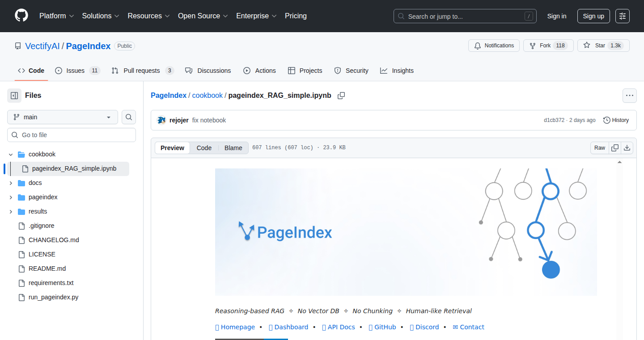This screenshot has height=340, width=644.
Task: Select the cookbook folder
Action: [42, 154]
